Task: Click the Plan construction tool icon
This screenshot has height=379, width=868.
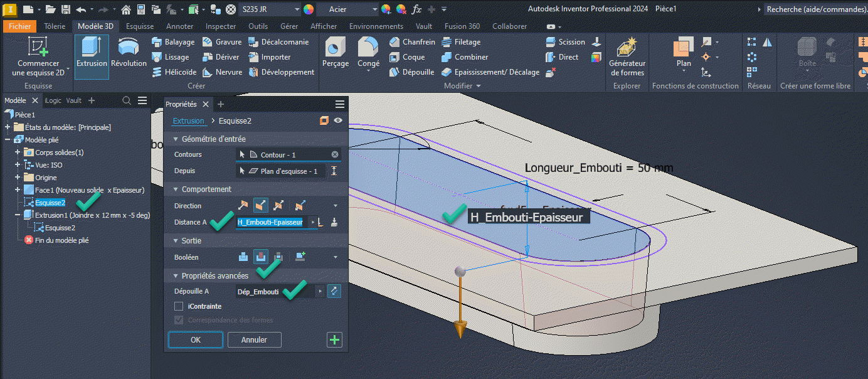Action: tap(684, 49)
